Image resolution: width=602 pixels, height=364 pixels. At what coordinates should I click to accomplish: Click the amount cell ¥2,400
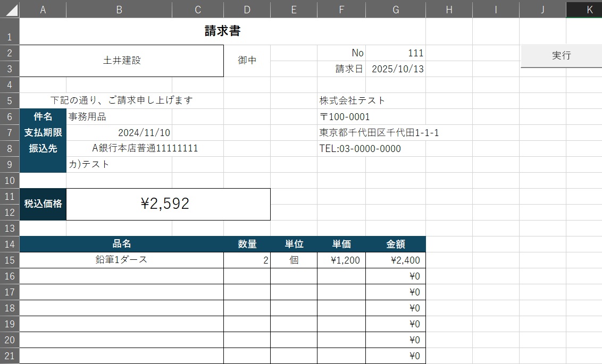[396, 260]
